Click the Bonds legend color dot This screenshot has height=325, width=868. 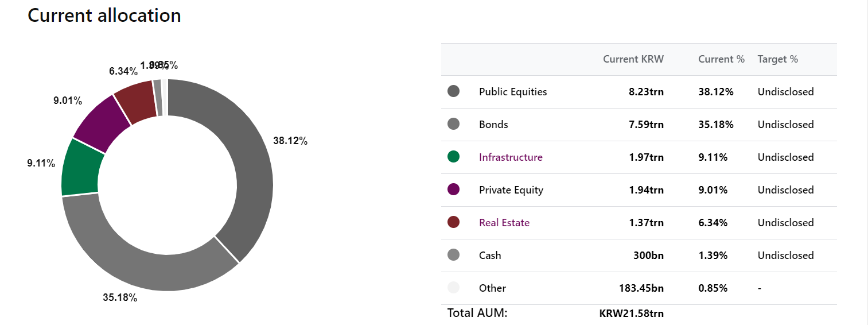453,124
